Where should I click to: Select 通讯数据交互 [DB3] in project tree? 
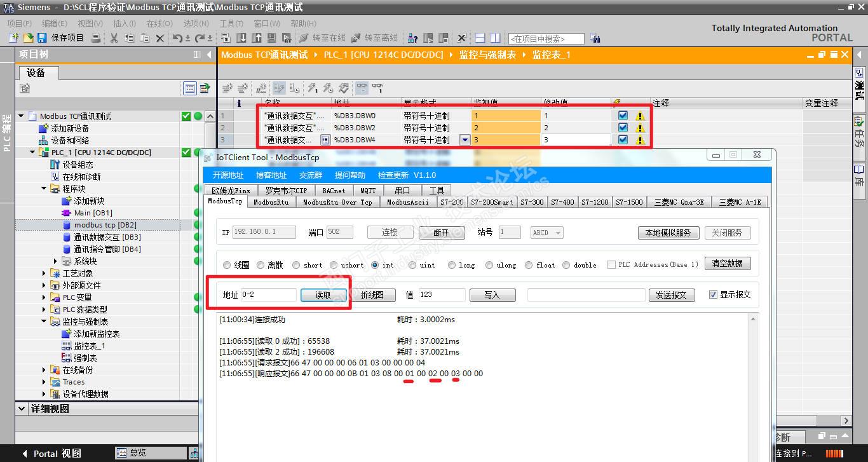tap(107, 237)
